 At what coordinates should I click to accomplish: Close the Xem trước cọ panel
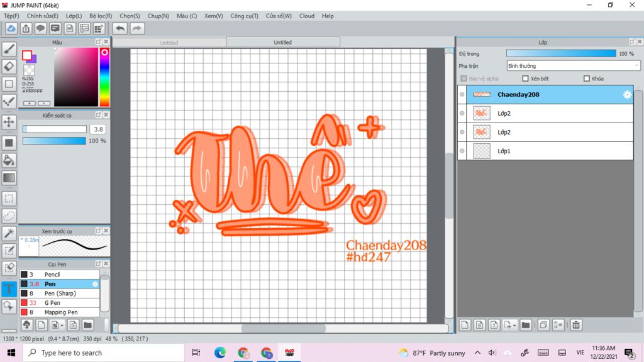[106, 231]
